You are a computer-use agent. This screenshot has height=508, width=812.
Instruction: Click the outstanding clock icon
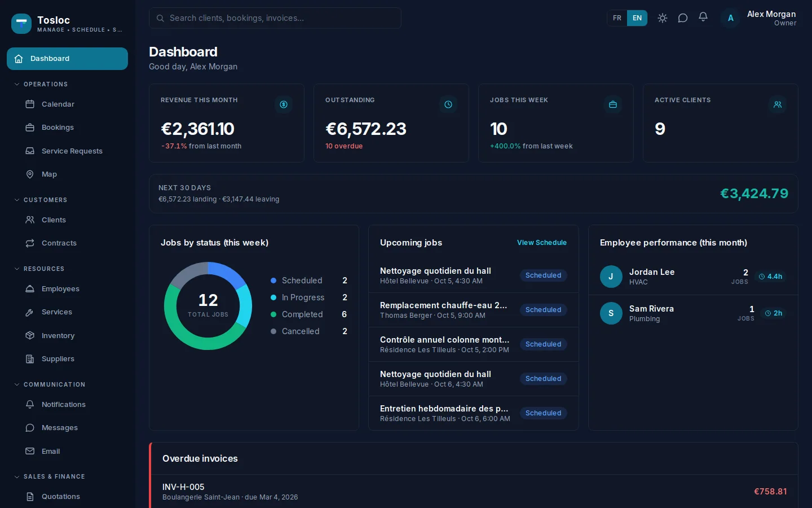[448, 104]
